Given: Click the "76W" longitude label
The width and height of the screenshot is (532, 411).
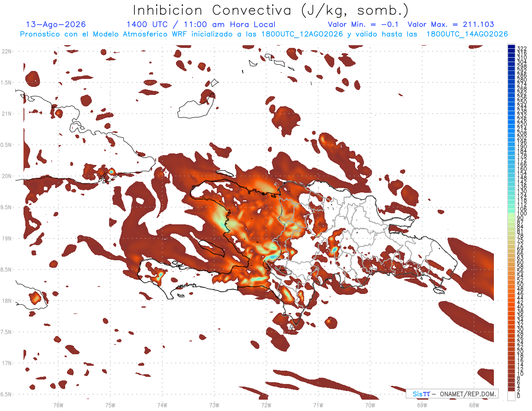Looking at the screenshot, I should [58, 405].
